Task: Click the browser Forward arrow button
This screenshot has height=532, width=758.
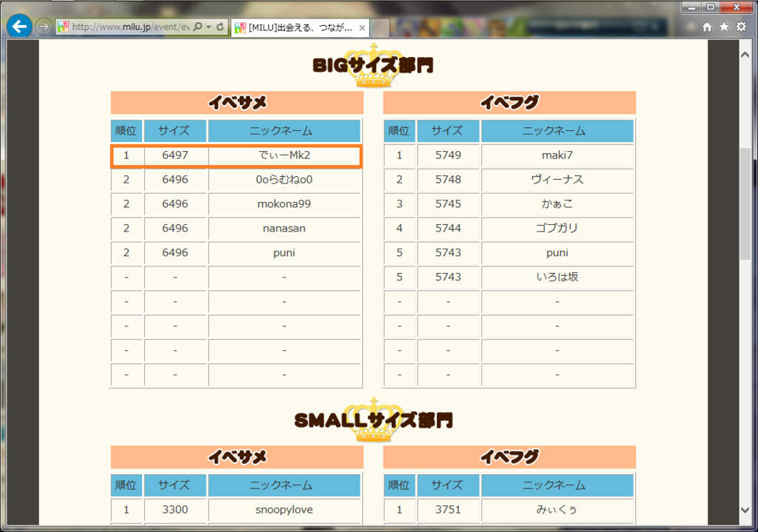Action: [44, 27]
